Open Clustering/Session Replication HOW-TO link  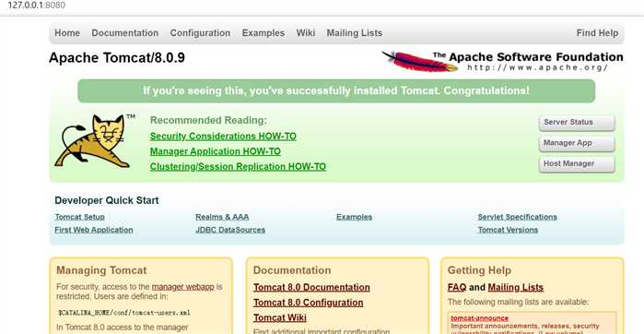pos(238,167)
